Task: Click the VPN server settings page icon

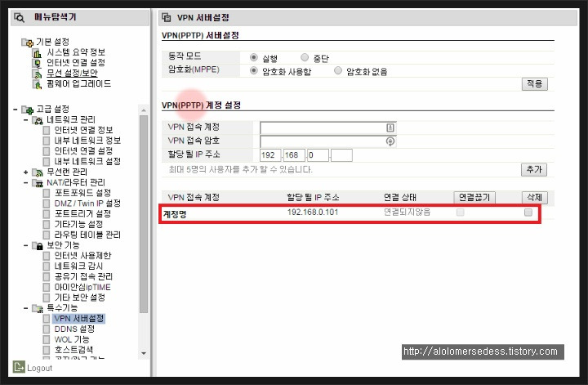Action: click(166, 17)
